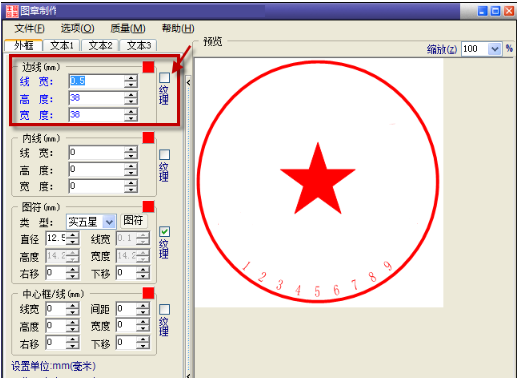Decrease border 高度 with down spinner arrow
519x378 pixels.
(x=131, y=102)
